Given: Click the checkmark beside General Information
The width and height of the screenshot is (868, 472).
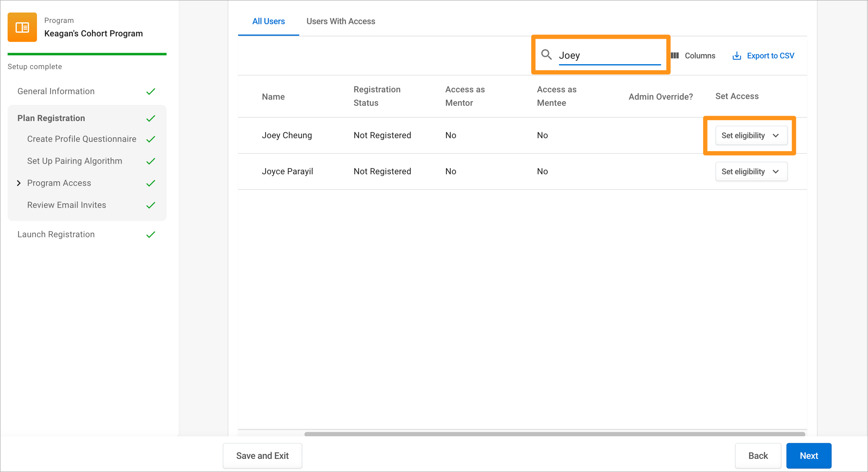Looking at the screenshot, I should [x=151, y=91].
